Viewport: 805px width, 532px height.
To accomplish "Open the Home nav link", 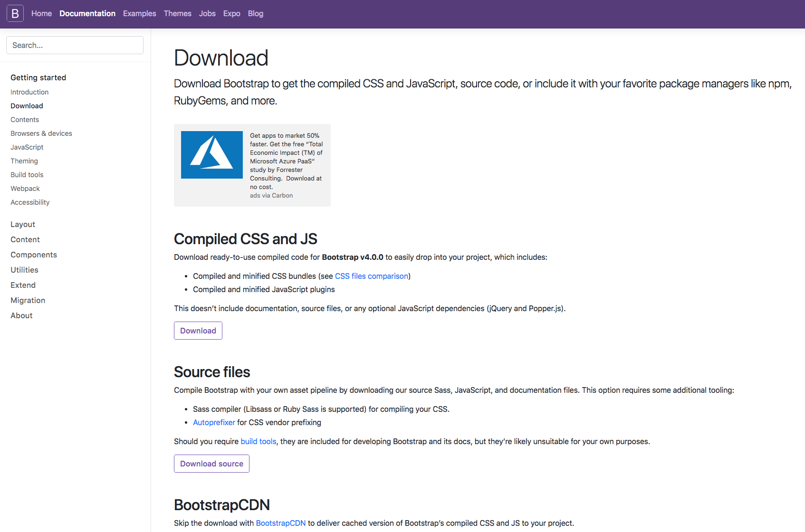I will [41, 13].
